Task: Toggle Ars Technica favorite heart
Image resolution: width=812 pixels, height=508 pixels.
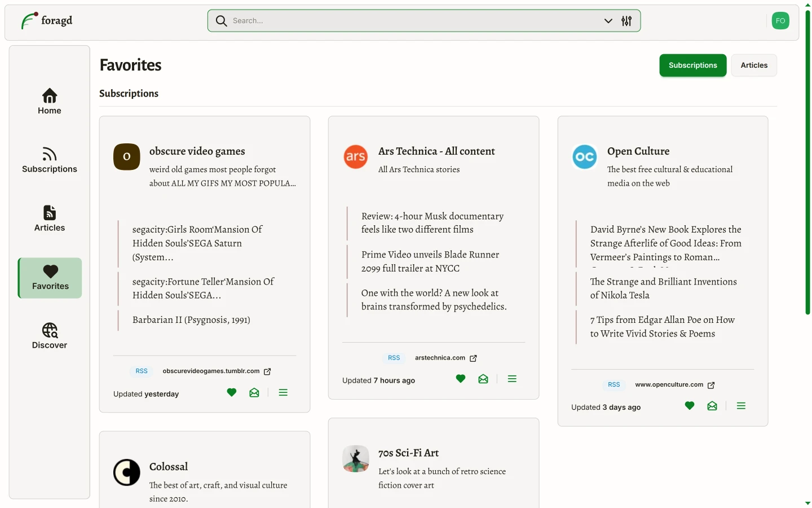Action: [x=461, y=379]
